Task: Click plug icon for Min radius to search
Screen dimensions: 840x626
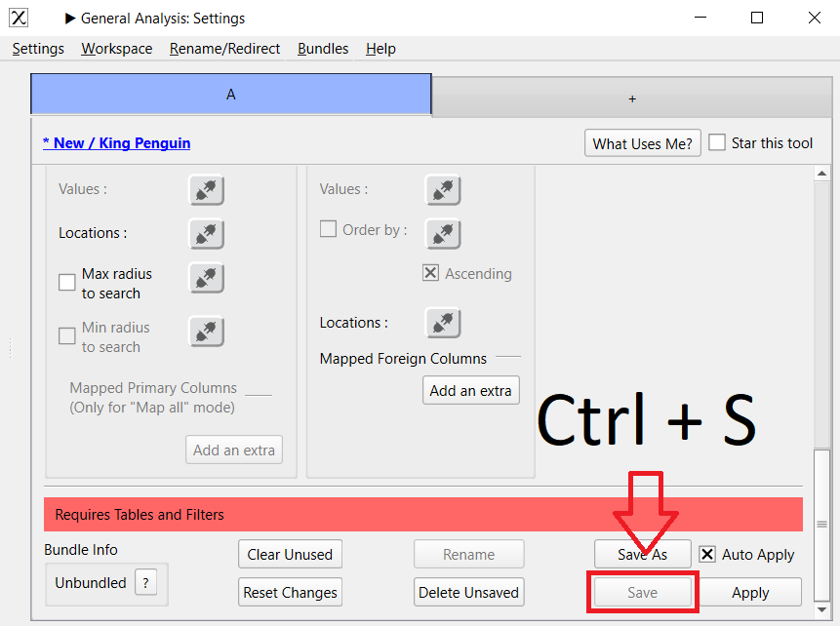Action: click(206, 332)
